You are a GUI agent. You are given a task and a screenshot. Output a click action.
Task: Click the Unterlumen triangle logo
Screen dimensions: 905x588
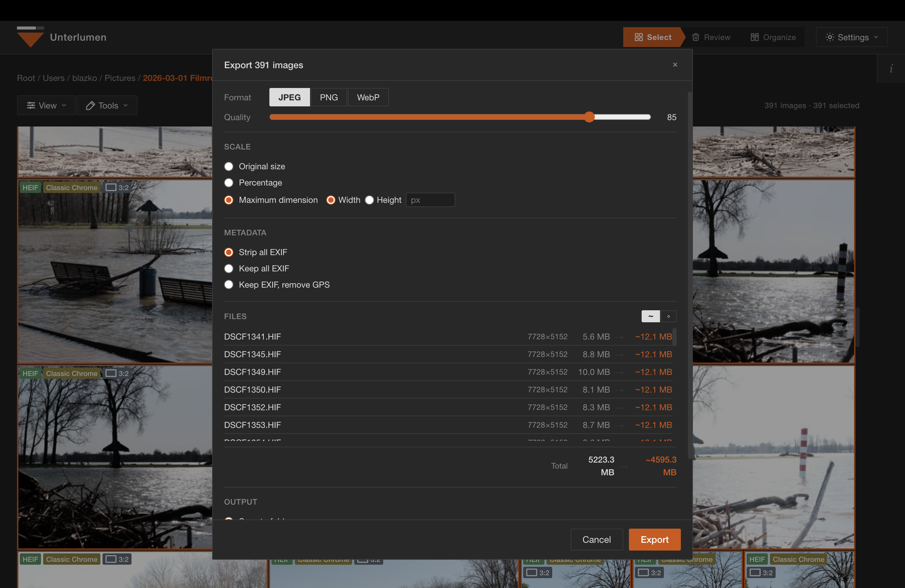point(30,38)
